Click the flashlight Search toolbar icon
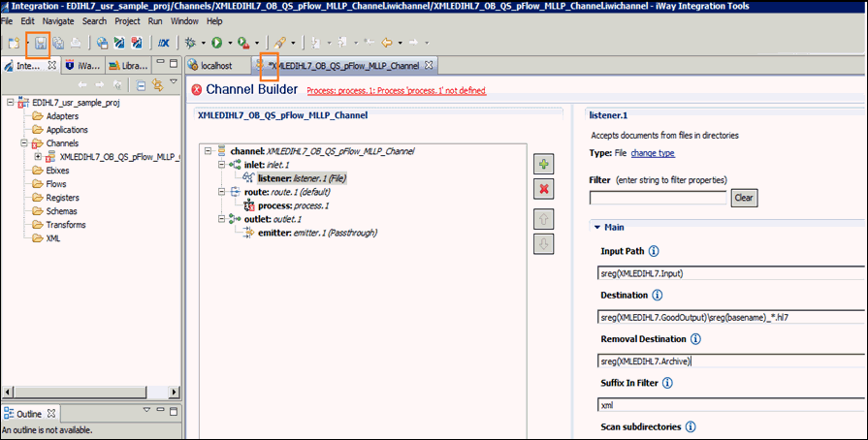This screenshot has height=440, width=868. tap(280, 43)
